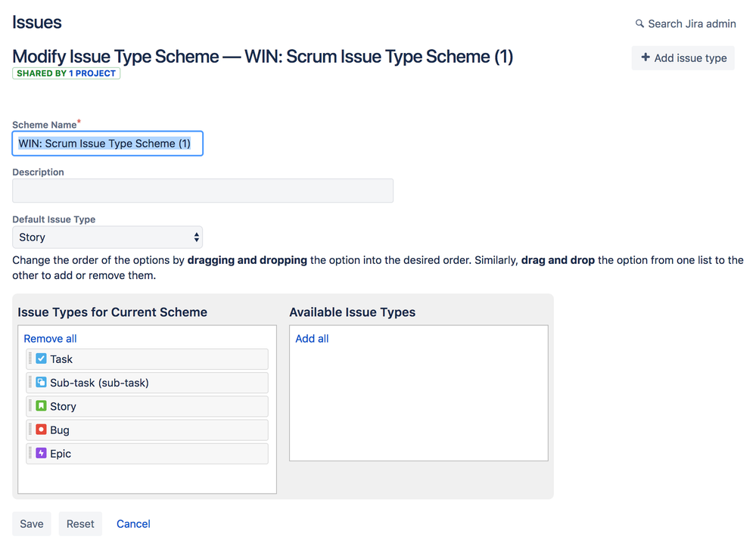Click the plus icon on Add issue type
Image resolution: width=756 pixels, height=546 pixels.
[645, 57]
